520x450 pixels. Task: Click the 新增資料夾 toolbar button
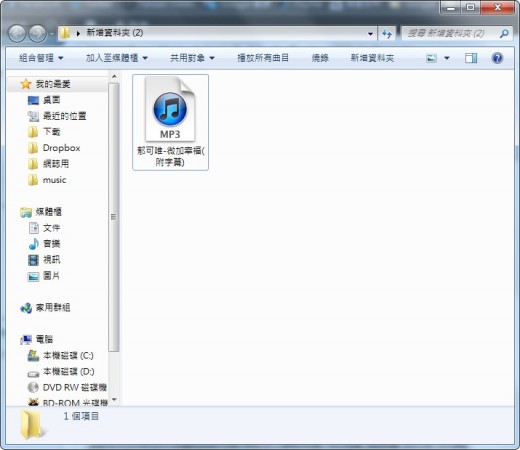pyautogui.click(x=372, y=58)
